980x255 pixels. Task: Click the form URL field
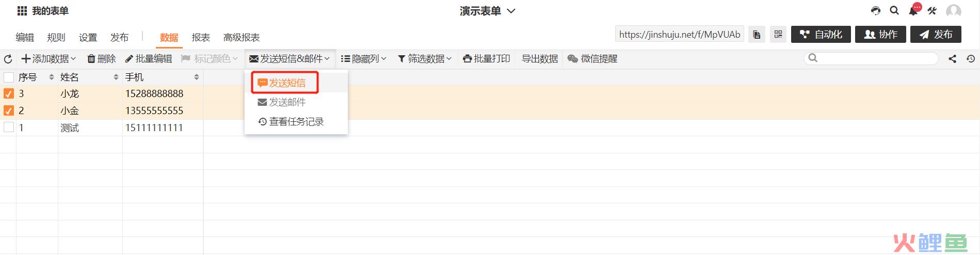[679, 35]
